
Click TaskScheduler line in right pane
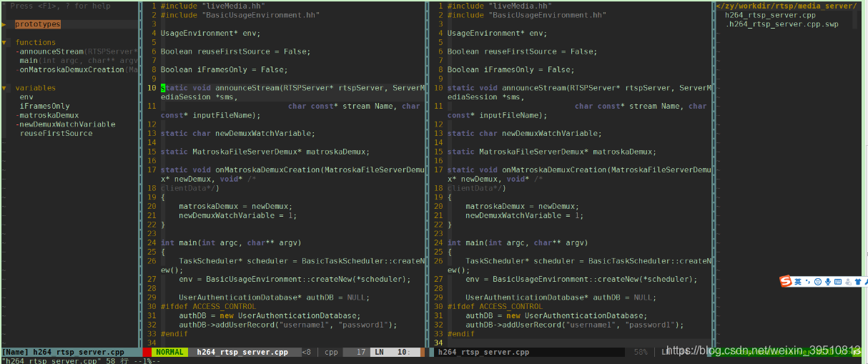coord(589,261)
